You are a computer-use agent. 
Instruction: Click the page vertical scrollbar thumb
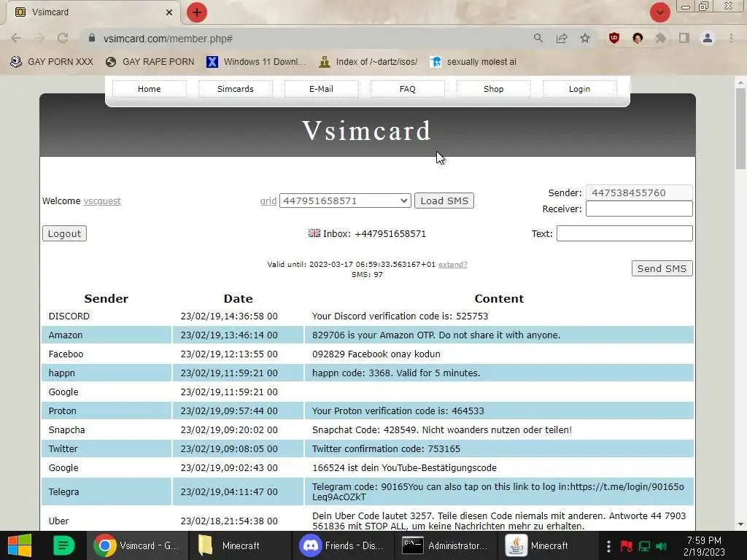pos(740,128)
